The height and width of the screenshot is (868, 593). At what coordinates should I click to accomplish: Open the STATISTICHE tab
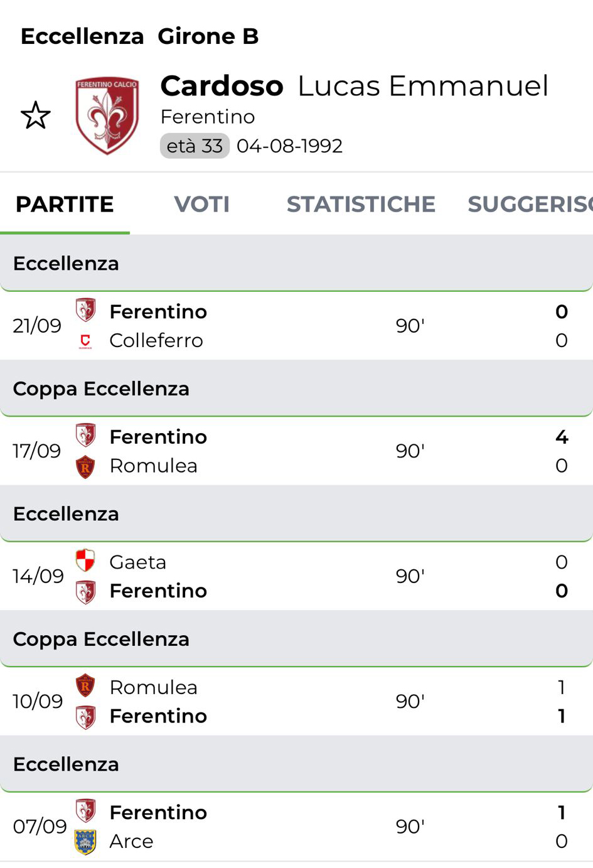(x=361, y=204)
